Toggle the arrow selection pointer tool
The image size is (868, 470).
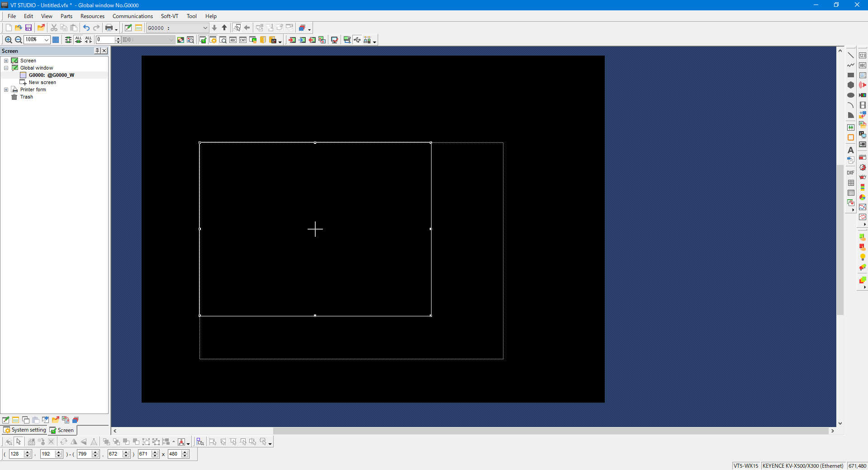coord(19,442)
